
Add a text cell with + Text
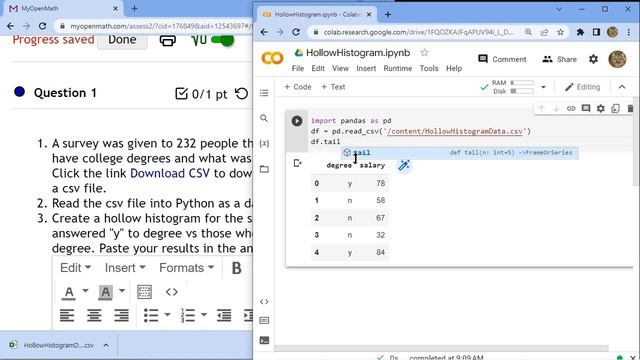[333, 87]
